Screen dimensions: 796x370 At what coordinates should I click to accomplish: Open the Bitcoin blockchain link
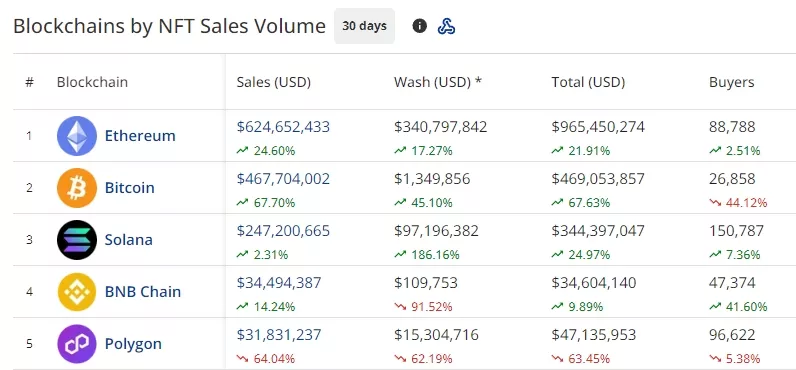(x=129, y=188)
